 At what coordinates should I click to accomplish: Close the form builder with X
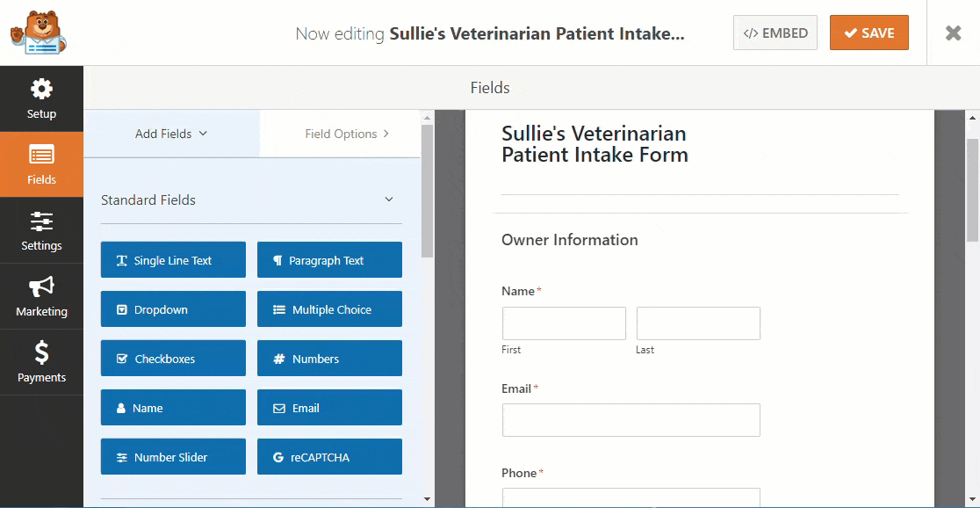coord(953,33)
